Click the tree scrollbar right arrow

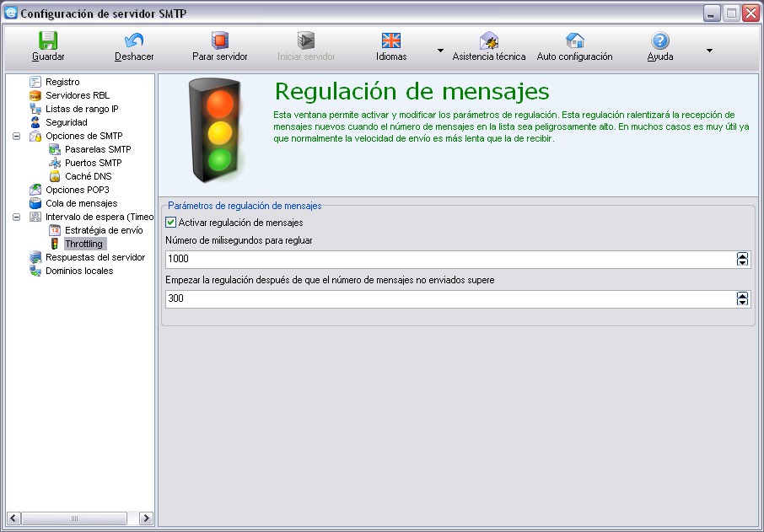click(146, 518)
